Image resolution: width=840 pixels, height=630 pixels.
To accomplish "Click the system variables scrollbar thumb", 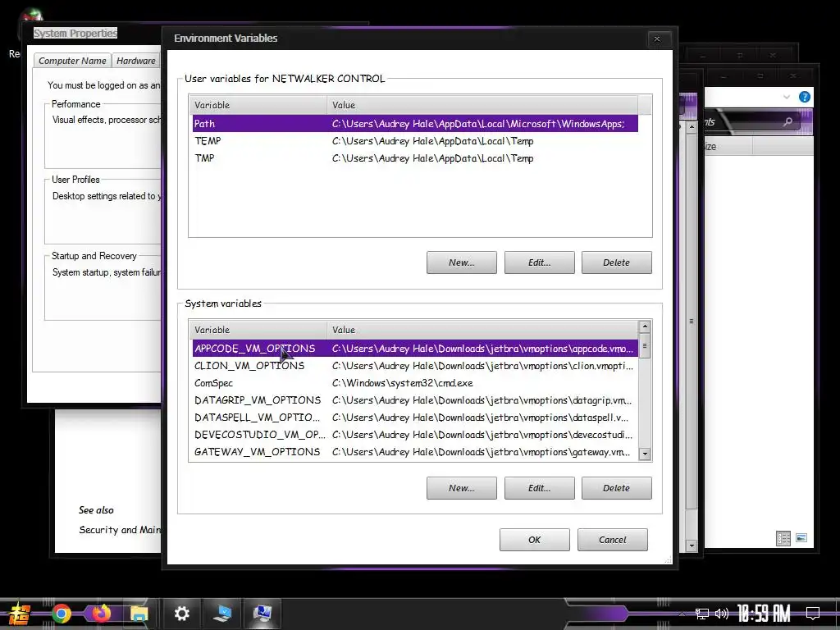I will pos(645,345).
